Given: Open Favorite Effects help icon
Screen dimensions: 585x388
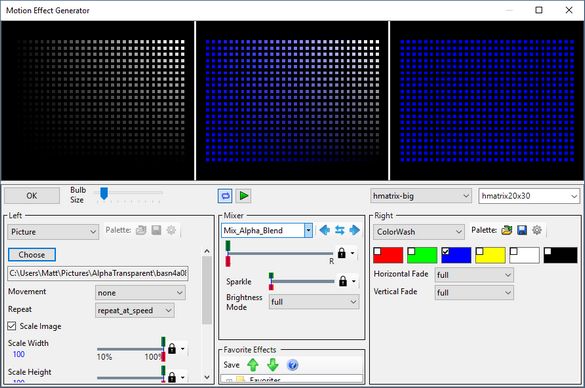Looking at the screenshot, I should (x=293, y=365).
